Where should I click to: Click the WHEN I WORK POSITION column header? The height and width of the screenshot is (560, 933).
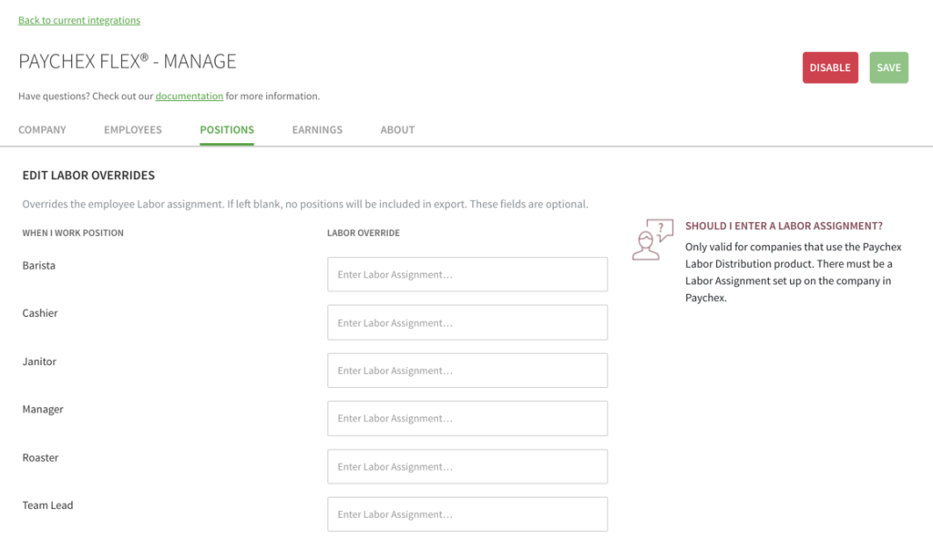pos(73,232)
